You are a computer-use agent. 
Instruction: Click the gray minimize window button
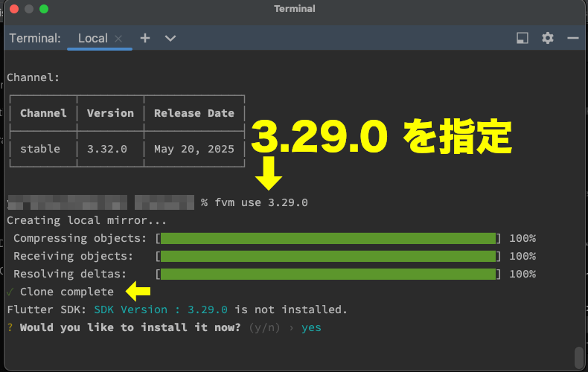[x=29, y=9]
